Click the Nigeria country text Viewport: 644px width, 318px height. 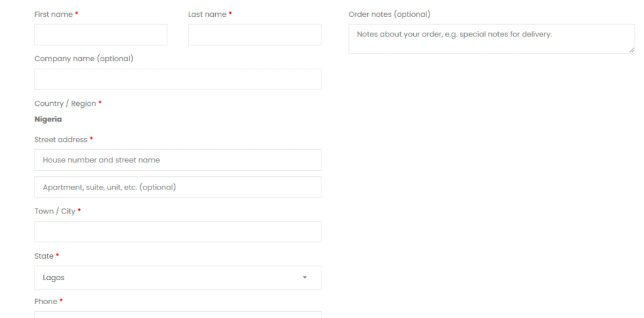tap(48, 119)
